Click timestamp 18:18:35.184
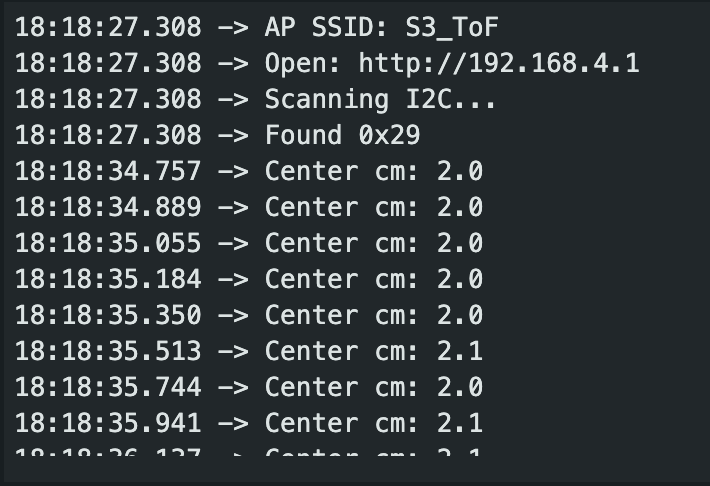This screenshot has height=486, width=710. 108,279
